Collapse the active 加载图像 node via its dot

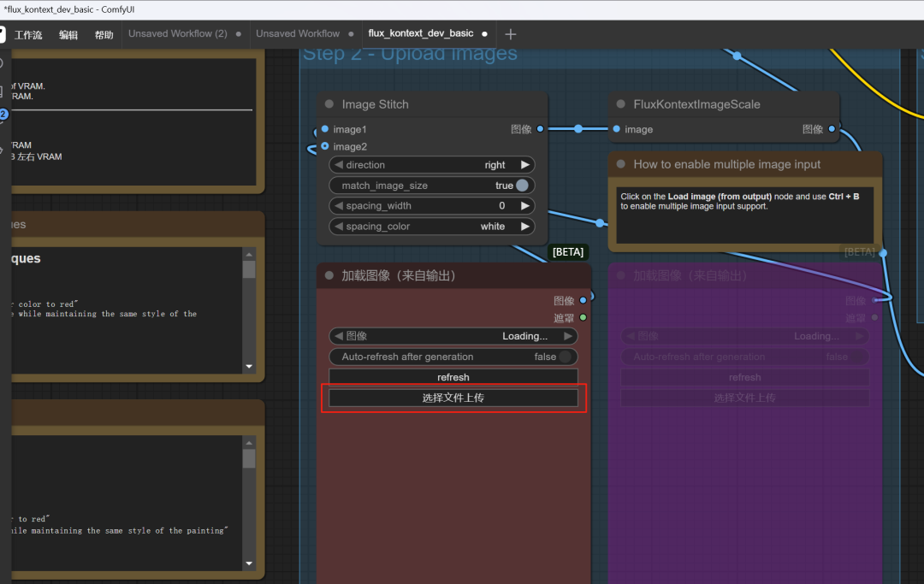click(329, 275)
